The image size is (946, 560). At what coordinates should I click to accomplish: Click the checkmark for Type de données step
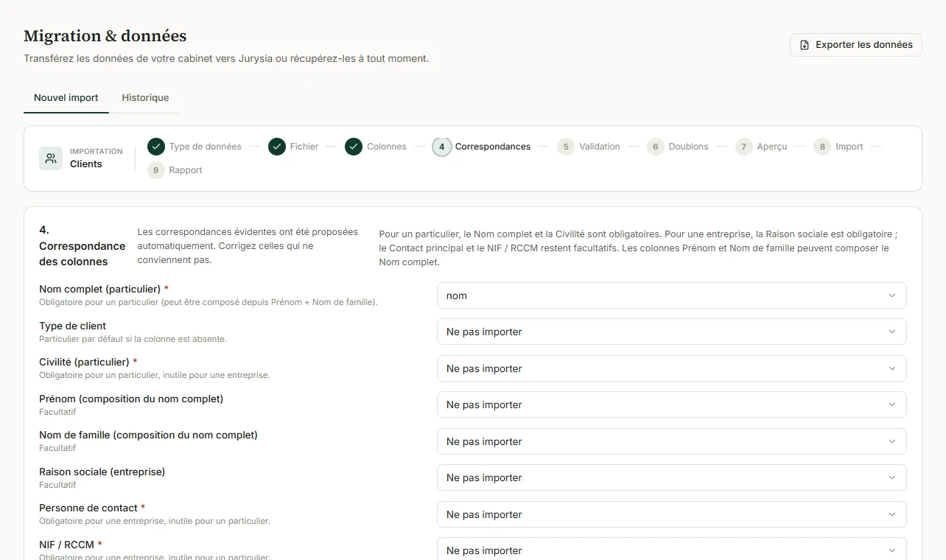click(x=155, y=147)
